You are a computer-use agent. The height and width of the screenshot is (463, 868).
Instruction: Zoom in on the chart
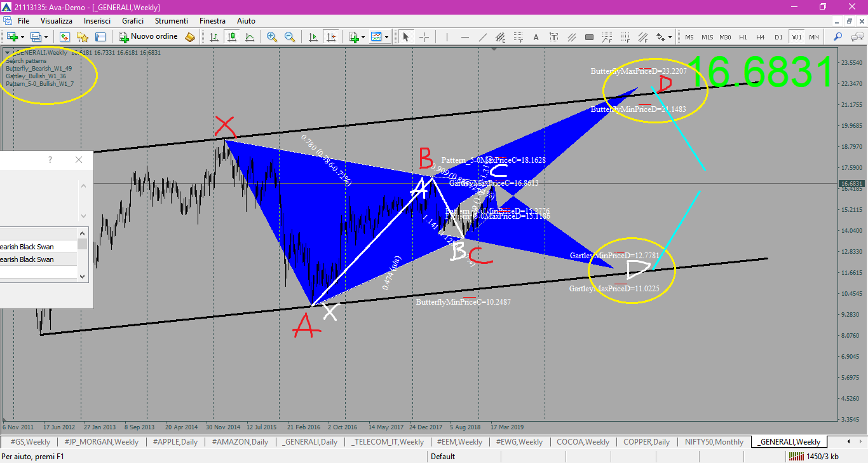point(272,37)
